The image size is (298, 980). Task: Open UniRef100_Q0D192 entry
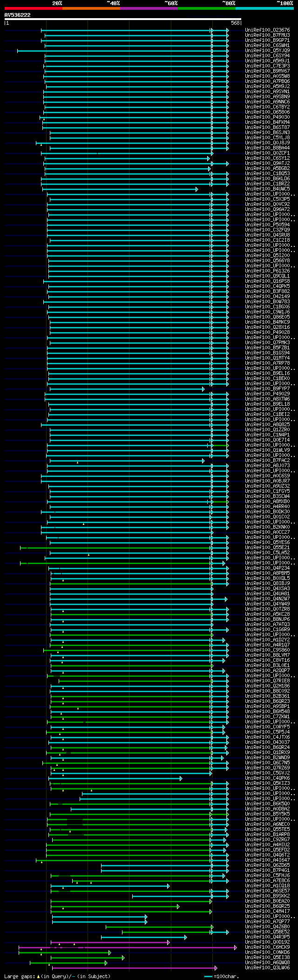(267, 942)
